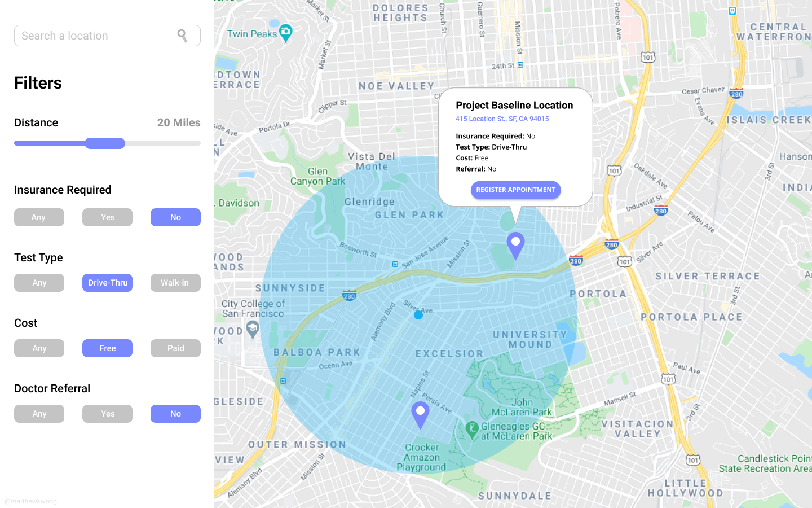
Task: Click the transit stop icon on Bosworth St
Action: tap(395, 264)
